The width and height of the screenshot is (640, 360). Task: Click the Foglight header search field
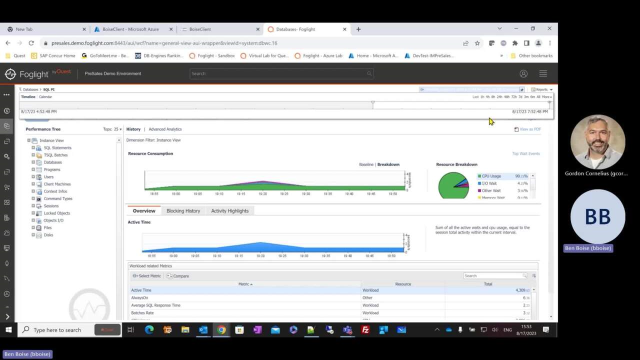(281, 74)
